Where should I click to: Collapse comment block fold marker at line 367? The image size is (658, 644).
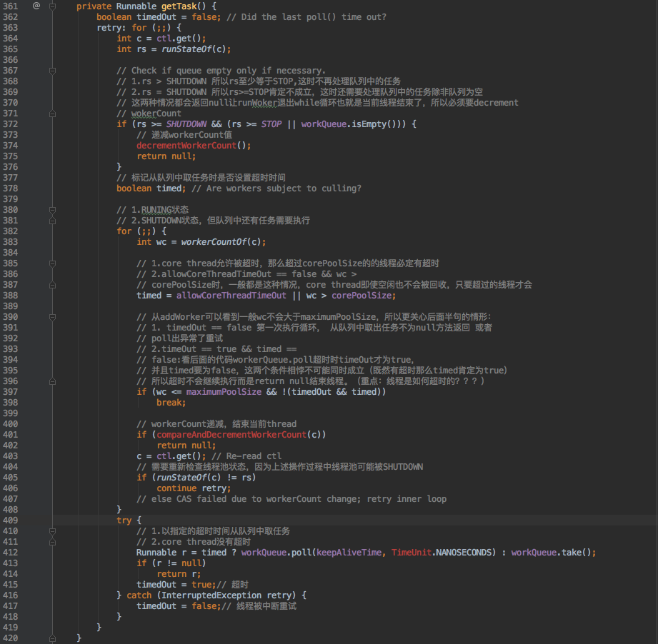tap(52, 71)
